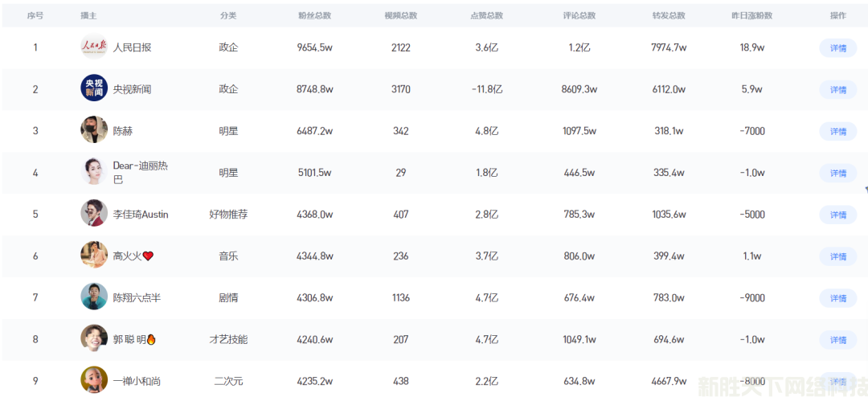Click 详情 button for 央视新闻

click(x=837, y=90)
